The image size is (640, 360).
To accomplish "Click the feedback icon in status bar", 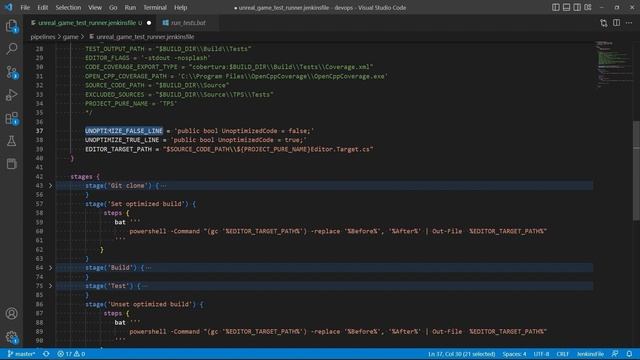I will click(615, 354).
